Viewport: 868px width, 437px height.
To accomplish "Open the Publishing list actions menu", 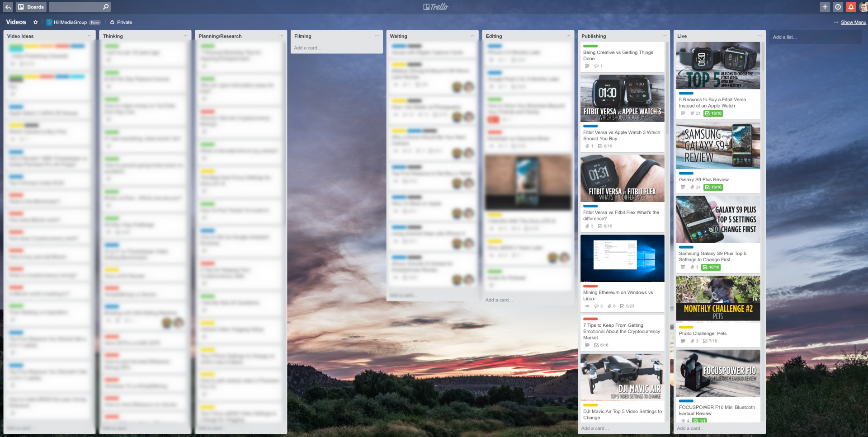I will coord(664,36).
